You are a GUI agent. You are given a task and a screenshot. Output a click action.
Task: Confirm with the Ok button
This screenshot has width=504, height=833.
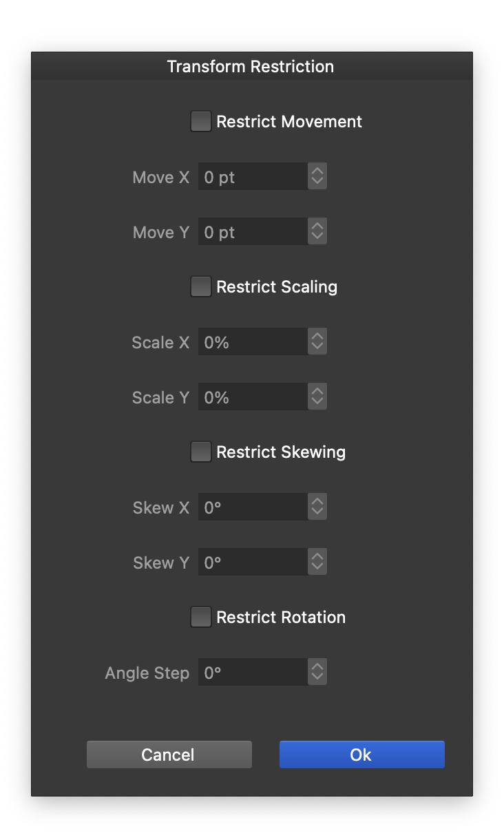point(361,755)
